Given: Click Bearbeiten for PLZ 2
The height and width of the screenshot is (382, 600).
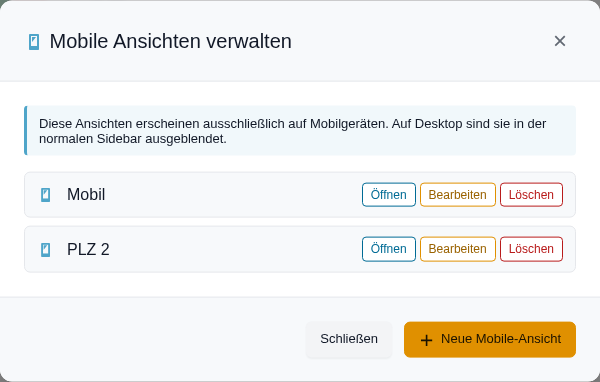Looking at the screenshot, I should point(458,249).
